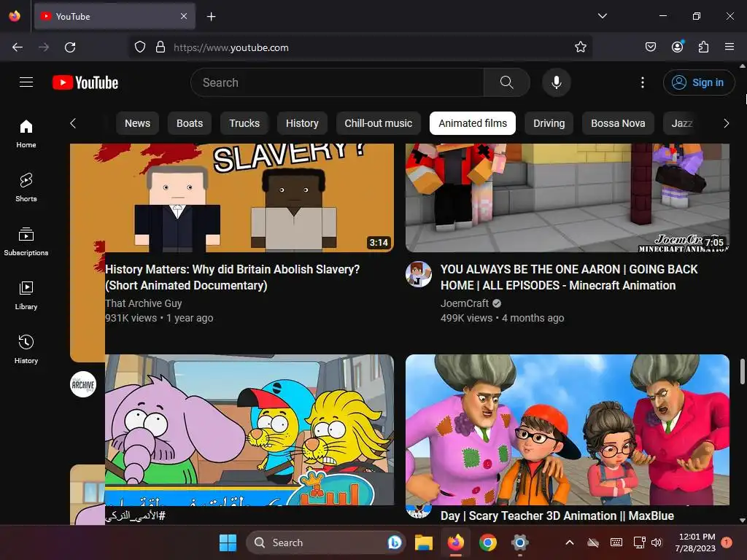The width and height of the screenshot is (747, 560).
Task: Open That Archive Guy channel name
Action: tap(144, 303)
